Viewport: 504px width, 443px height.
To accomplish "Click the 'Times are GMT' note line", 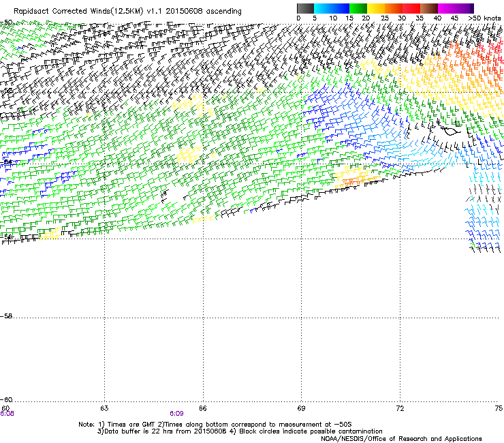I will pyautogui.click(x=215, y=425).
